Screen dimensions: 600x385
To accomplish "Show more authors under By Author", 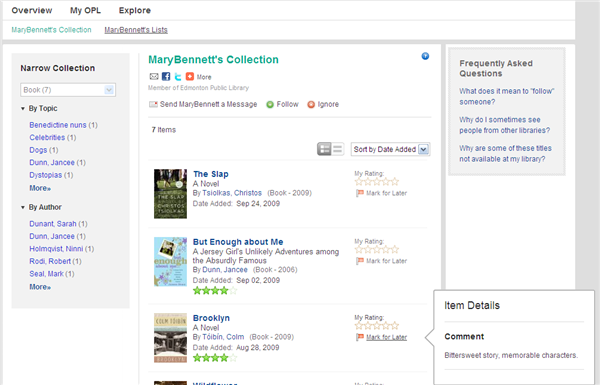I will (40, 287).
